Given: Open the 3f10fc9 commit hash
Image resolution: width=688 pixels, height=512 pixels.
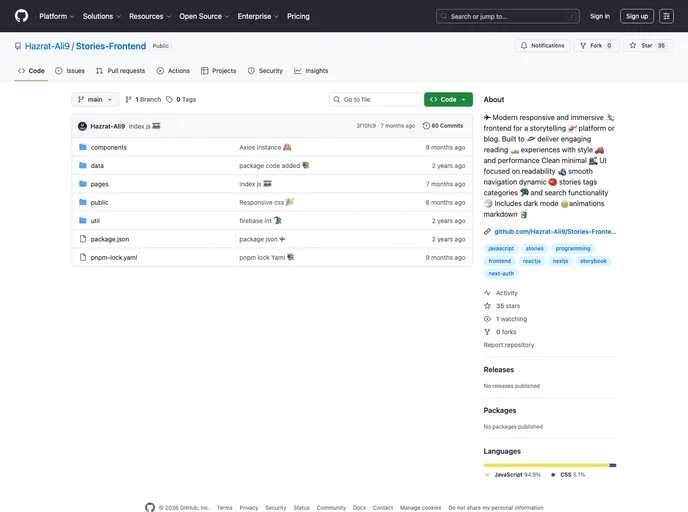Looking at the screenshot, I should pyautogui.click(x=366, y=126).
